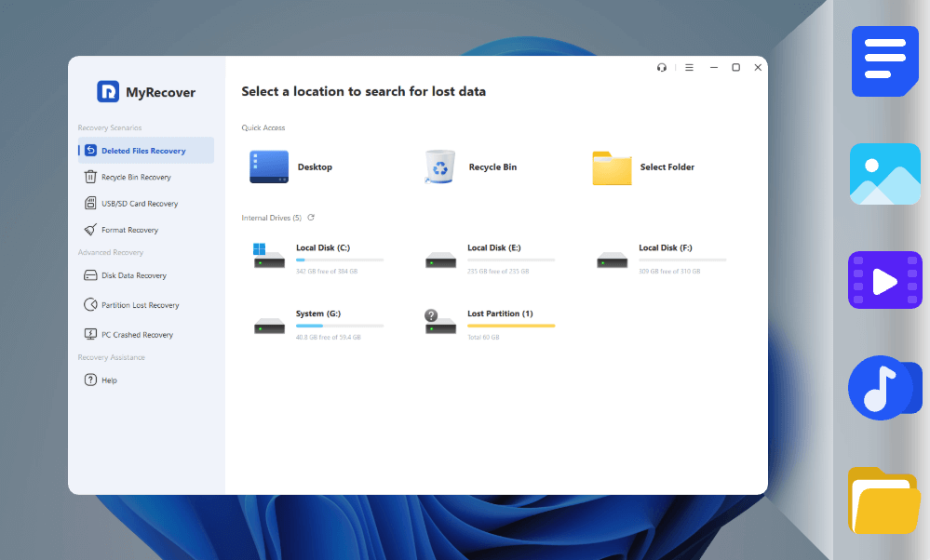
Task: Click the "Recovery Scenarios" sidebar heading
Action: (110, 128)
